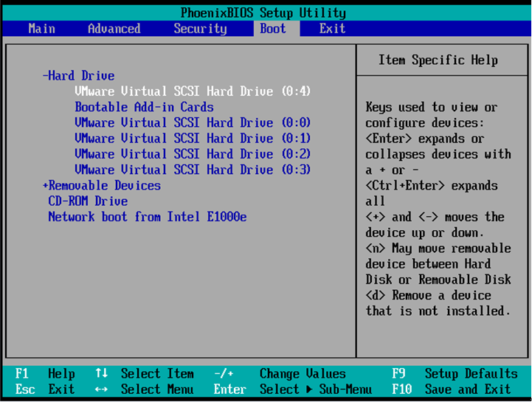Image resolution: width=532 pixels, height=402 pixels.
Task: Click the F1 Help key hint
Action: [x=45, y=374]
